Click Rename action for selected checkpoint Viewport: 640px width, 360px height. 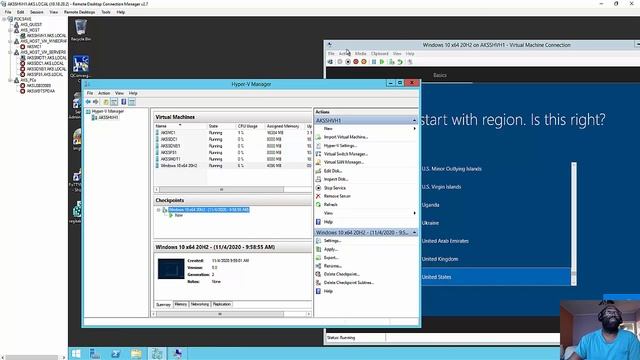point(333,266)
